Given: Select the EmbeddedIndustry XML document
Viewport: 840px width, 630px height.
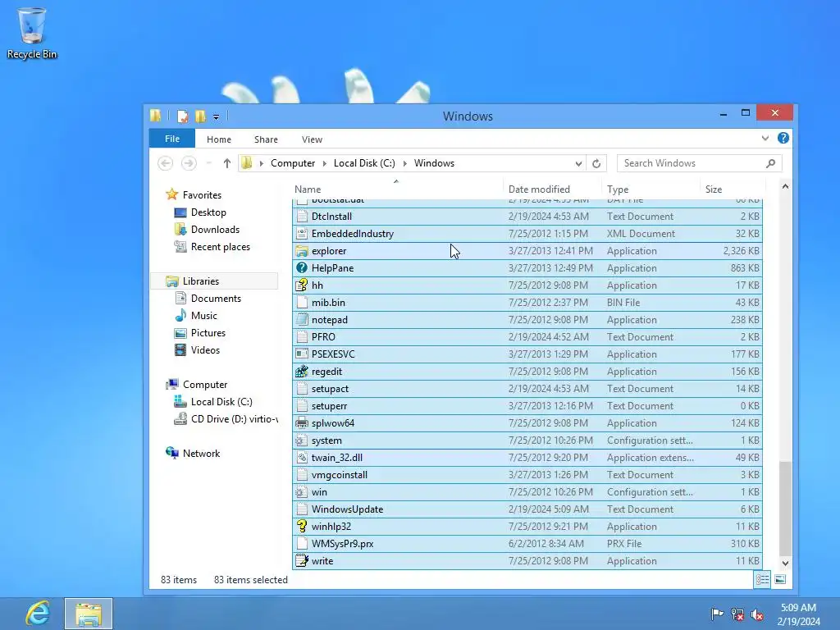Looking at the screenshot, I should [x=527, y=234].
